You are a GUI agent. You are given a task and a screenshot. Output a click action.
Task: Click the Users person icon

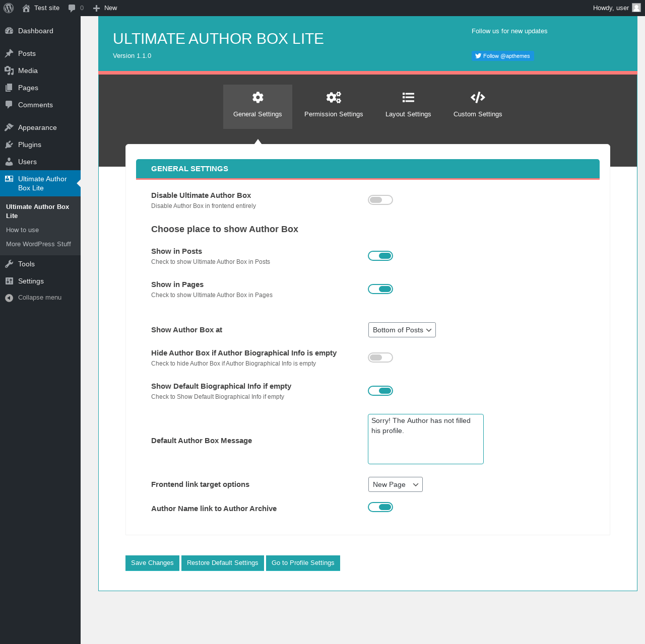coord(9,162)
